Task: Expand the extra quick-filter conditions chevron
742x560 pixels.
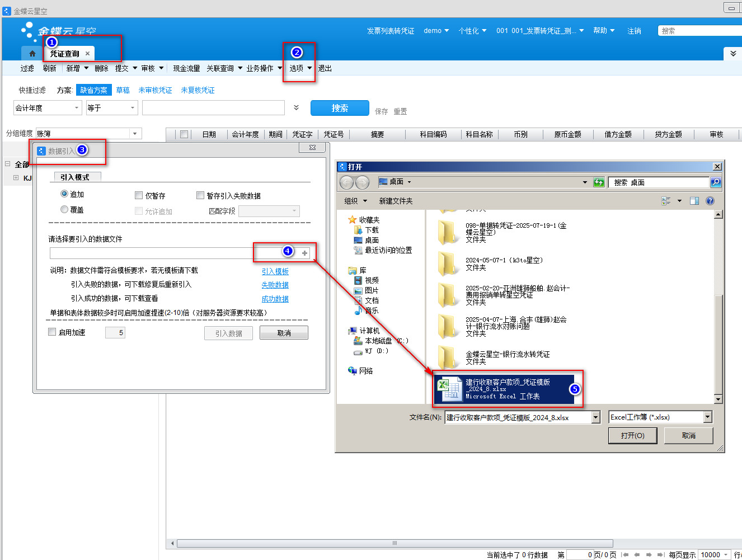Action: pyautogui.click(x=296, y=107)
